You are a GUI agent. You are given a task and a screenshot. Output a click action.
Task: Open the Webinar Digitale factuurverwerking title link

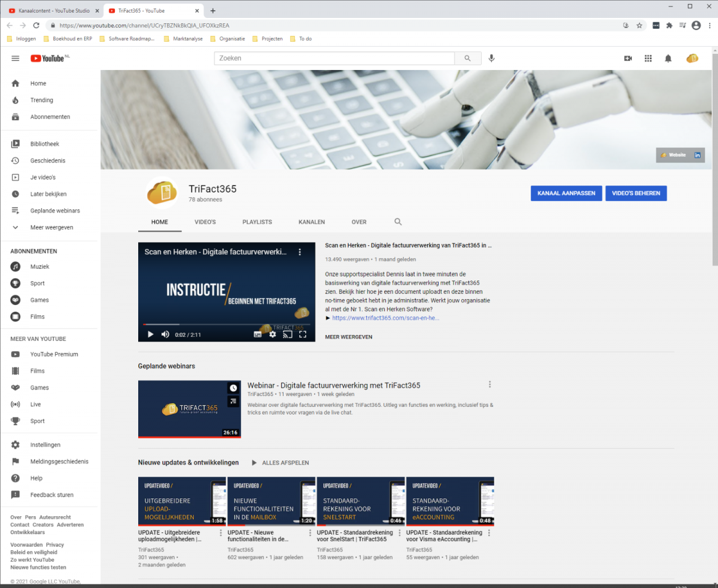coord(334,385)
